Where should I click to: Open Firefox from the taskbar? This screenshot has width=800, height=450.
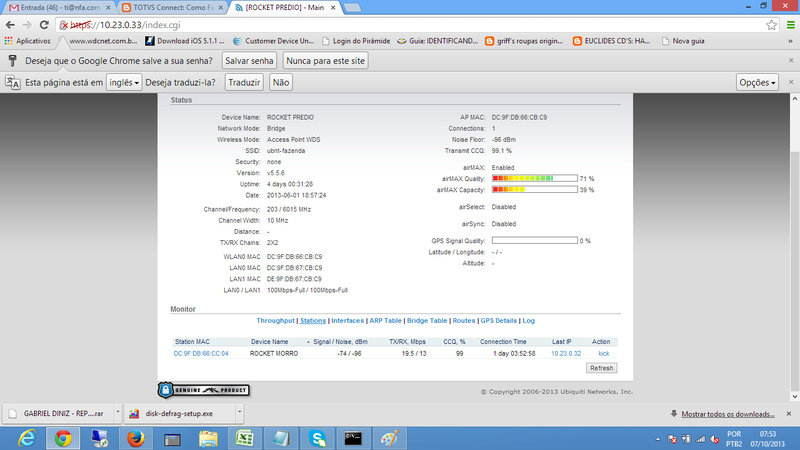(136, 438)
